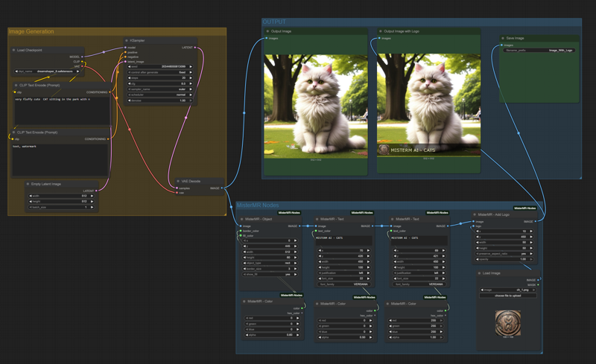This screenshot has width=596, height=364.
Task: Click the choose file to upload button
Action: pos(508,296)
